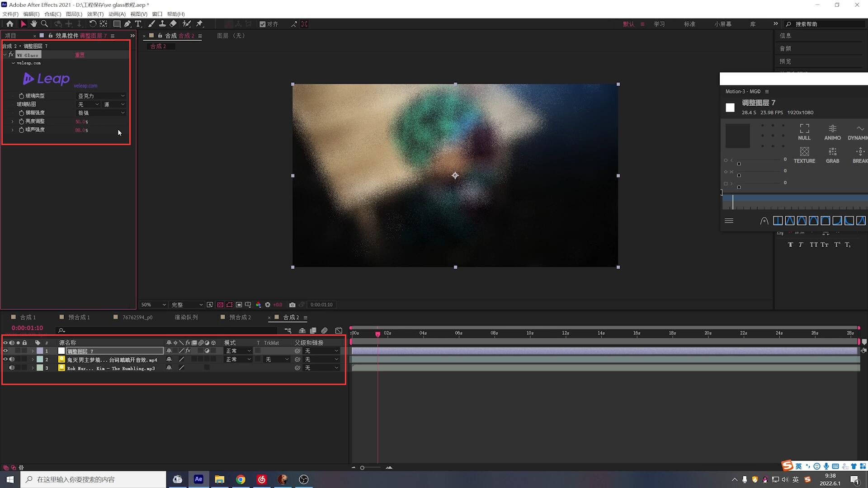This screenshot has width=868, height=488.
Task: Select the Brush tool
Action: click(x=151, y=24)
